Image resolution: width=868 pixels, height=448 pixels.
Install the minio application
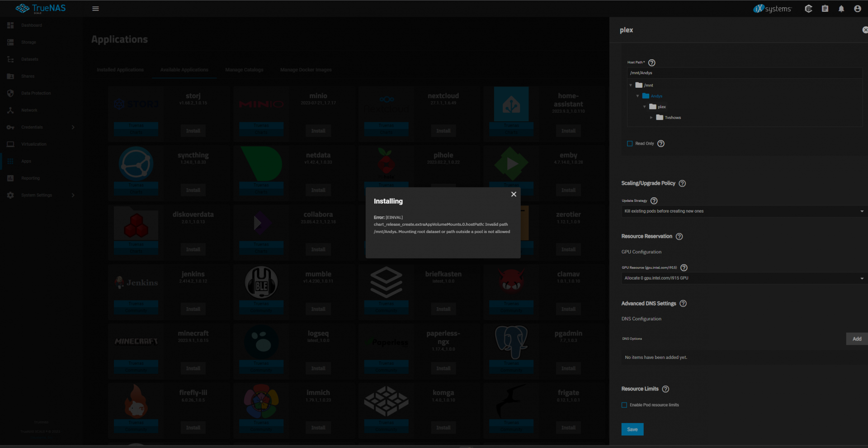[318, 131]
